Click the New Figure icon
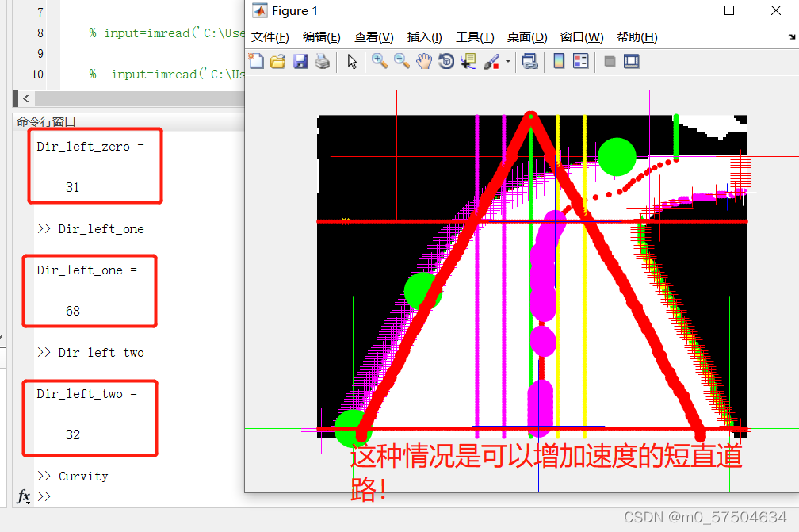The height and width of the screenshot is (532, 799). (x=256, y=62)
